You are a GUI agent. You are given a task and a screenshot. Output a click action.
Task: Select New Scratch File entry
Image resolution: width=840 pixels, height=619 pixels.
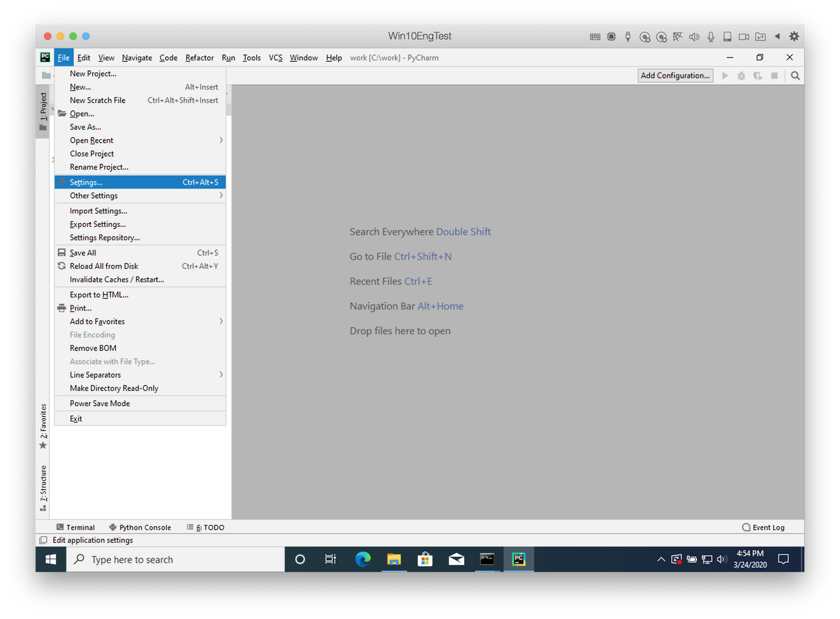pyautogui.click(x=140, y=100)
